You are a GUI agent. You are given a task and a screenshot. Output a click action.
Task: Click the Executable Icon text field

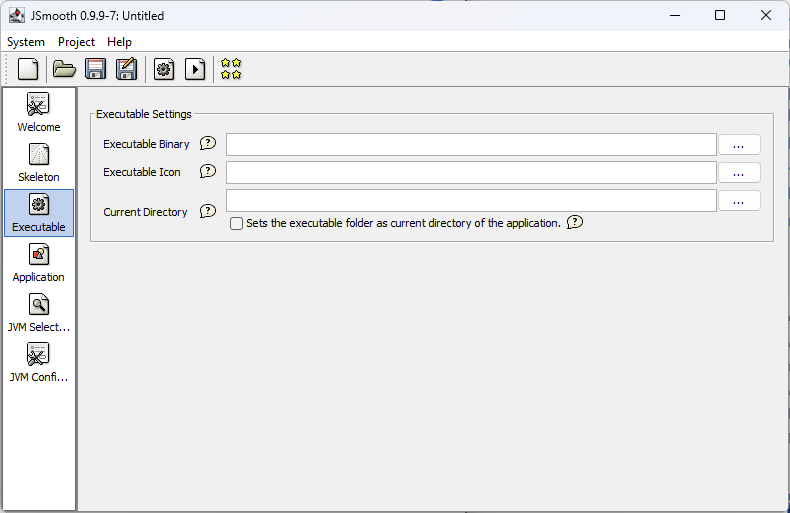point(471,173)
